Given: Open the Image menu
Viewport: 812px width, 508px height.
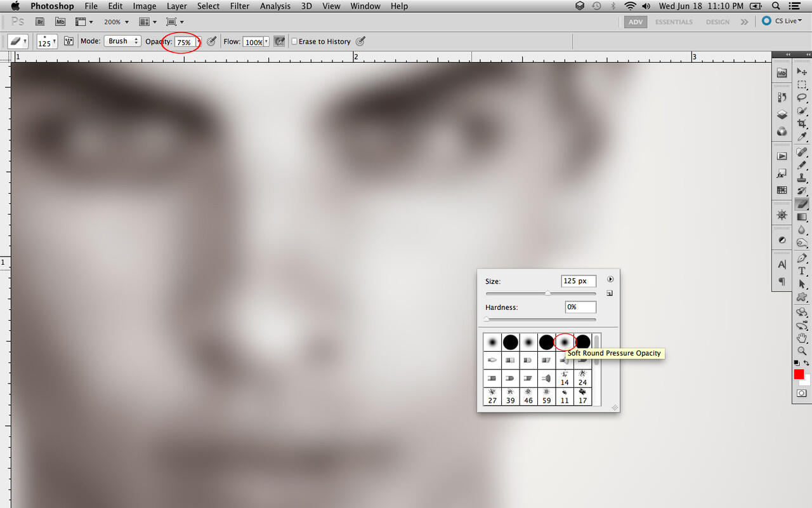Looking at the screenshot, I should click(145, 6).
